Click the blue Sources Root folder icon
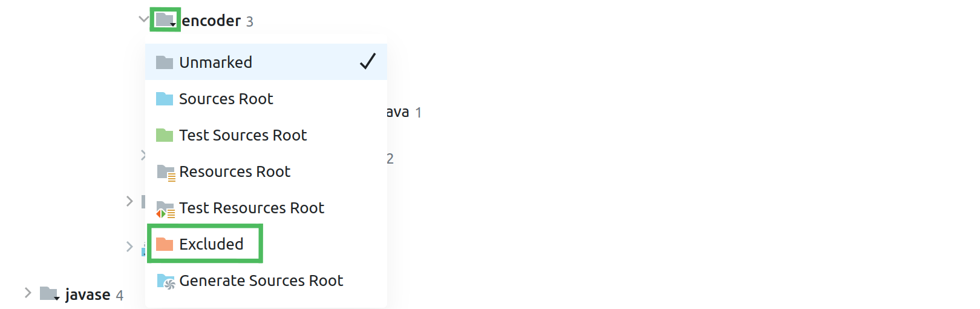The image size is (980, 309). tap(164, 99)
